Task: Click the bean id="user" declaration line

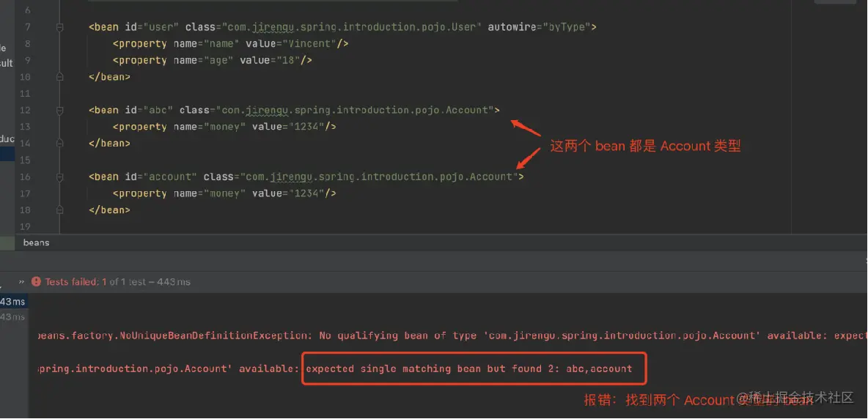Action: 342,27
